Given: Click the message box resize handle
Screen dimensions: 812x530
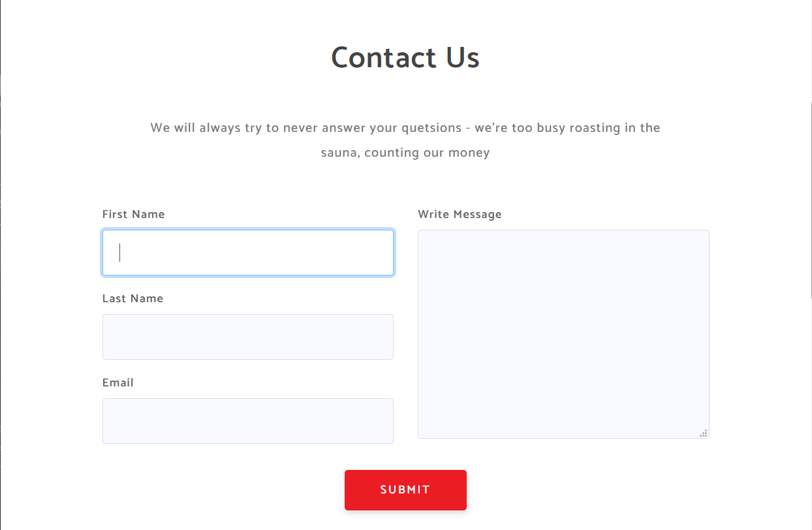Looking at the screenshot, I should (x=704, y=433).
